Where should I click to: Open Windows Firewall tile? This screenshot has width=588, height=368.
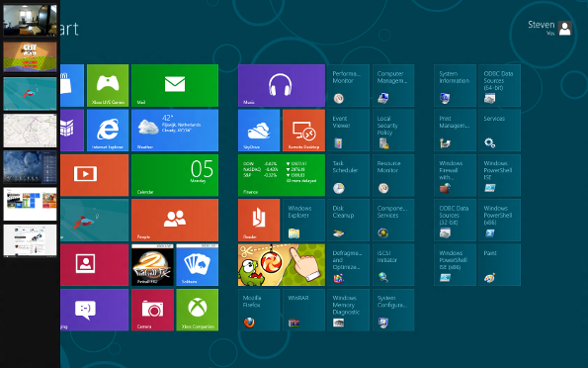click(456, 175)
